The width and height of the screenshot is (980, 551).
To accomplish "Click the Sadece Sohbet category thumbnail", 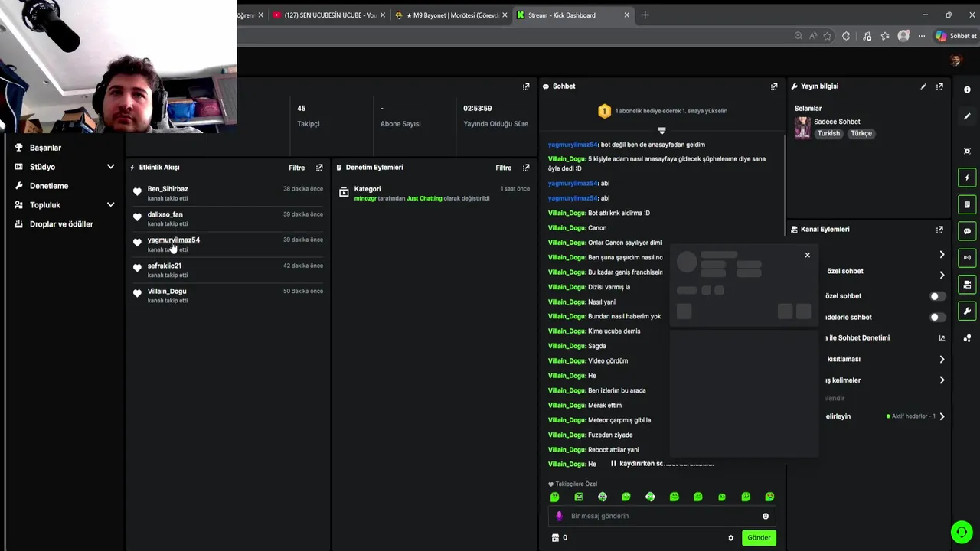I will pyautogui.click(x=802, y=127).
